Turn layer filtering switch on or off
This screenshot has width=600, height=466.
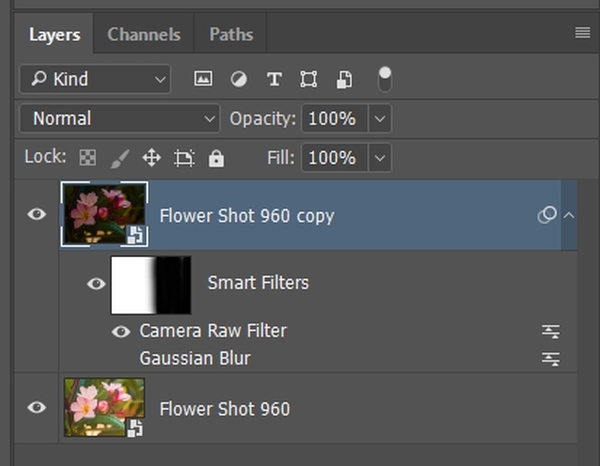tap(385, 78)
